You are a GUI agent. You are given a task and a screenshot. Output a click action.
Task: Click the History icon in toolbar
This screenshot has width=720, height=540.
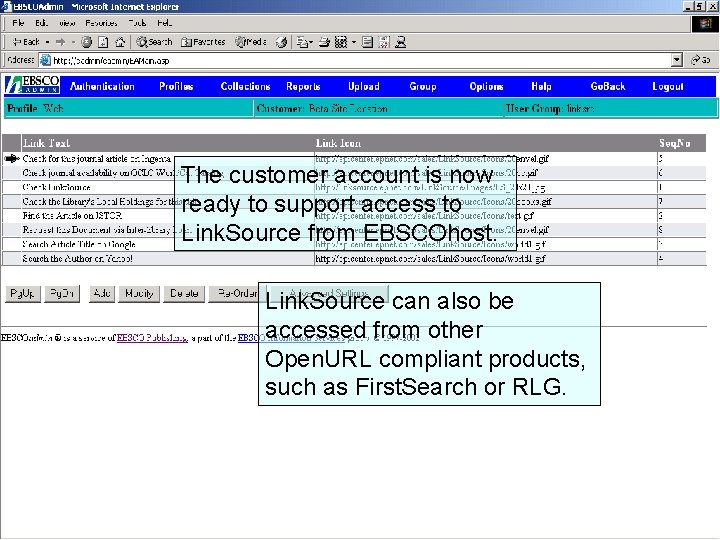pos(281,42)
